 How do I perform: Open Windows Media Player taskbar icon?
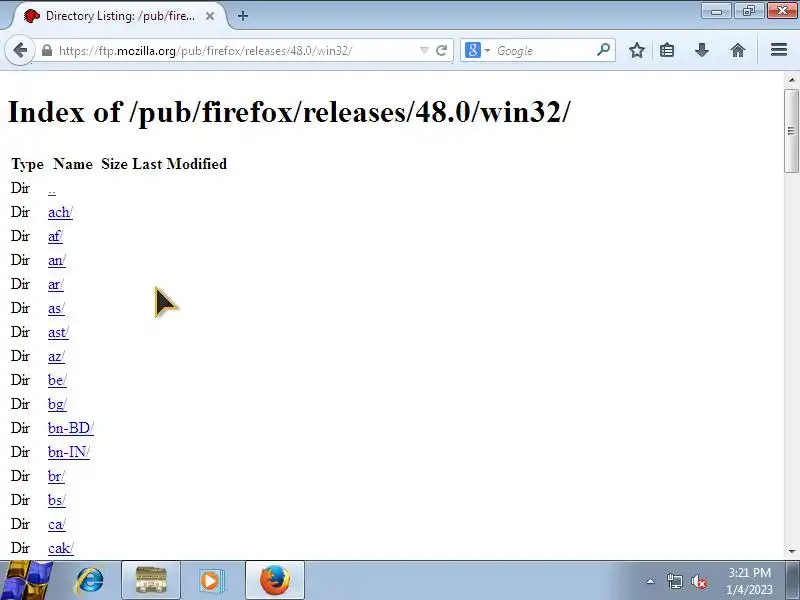coord(211,581)
